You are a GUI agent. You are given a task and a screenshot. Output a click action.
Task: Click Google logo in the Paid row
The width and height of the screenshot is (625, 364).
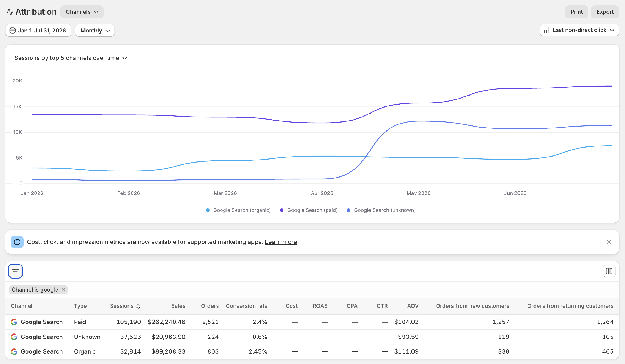tap(14, 322)
